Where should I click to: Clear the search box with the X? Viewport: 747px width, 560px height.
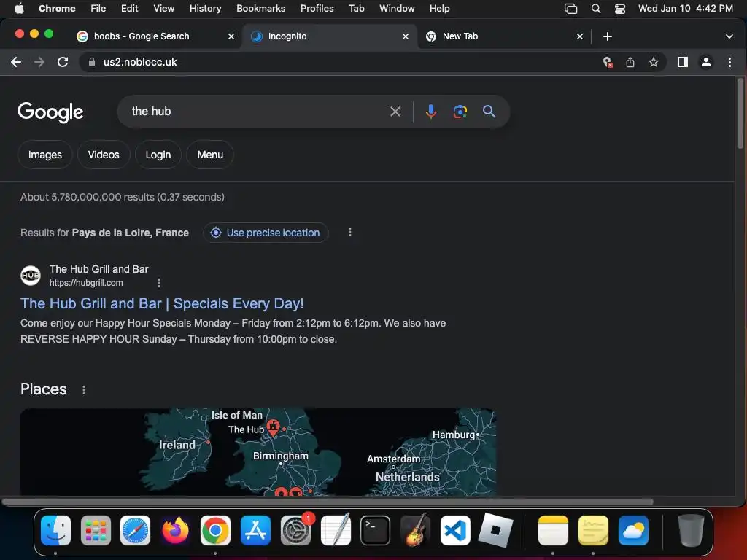click(395, 112)
